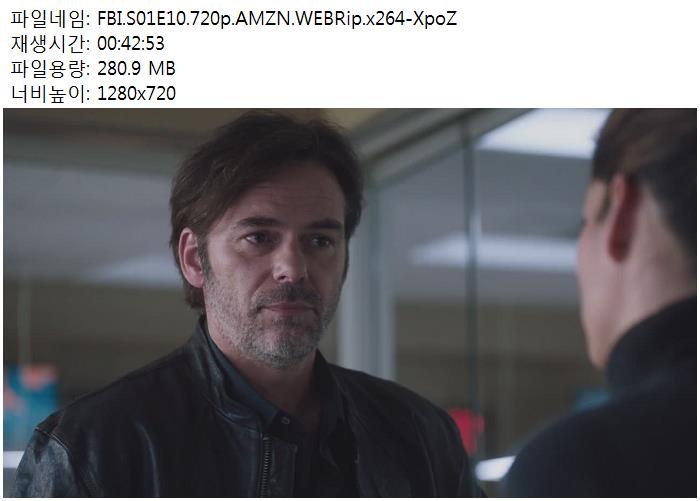Click the blurred teal poster on the left
700x501 pixels.
[29, 404]
